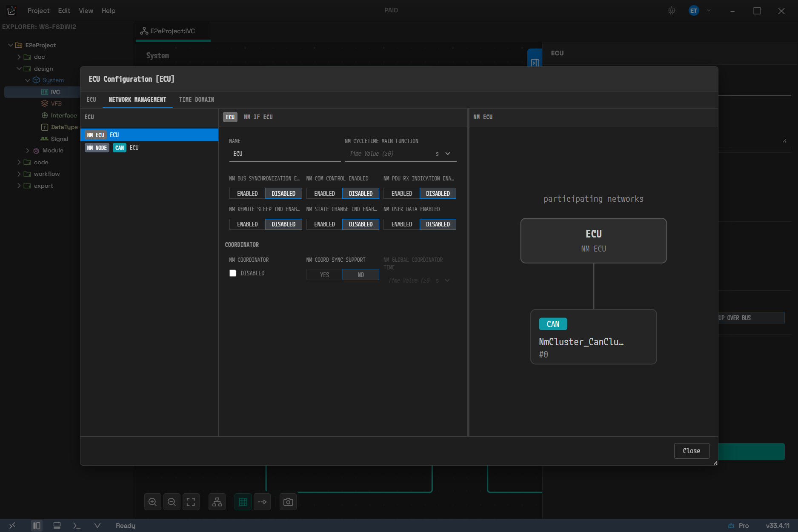Expand the code folder
The image size is (798, 532).
(19, 162)
